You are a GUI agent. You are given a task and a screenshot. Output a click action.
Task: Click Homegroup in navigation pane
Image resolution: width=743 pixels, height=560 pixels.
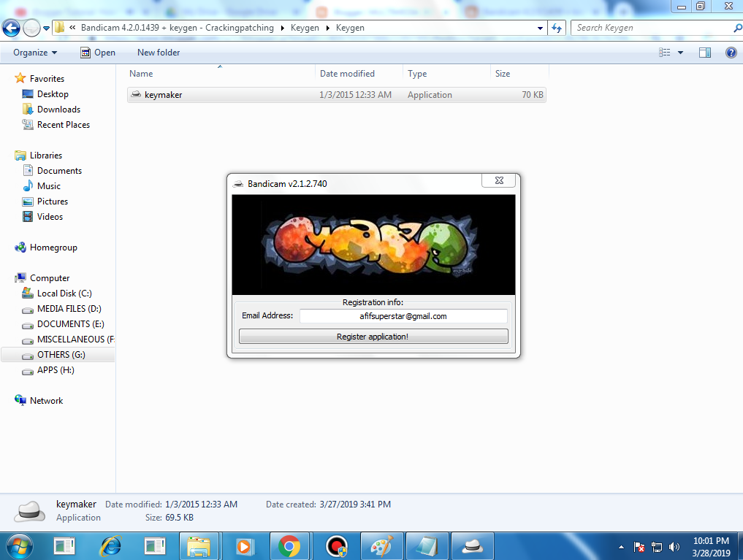[53, 248]
